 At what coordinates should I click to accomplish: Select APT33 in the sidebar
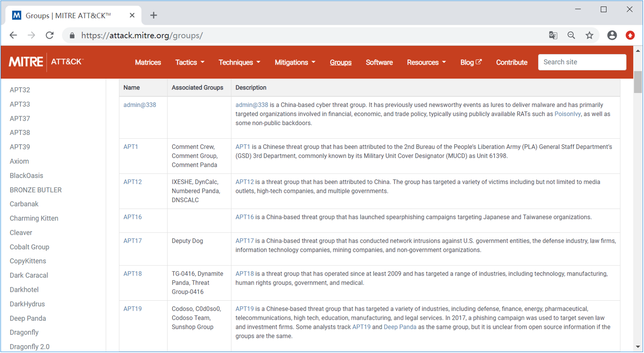pyautogui.click(x=20, y=104)
